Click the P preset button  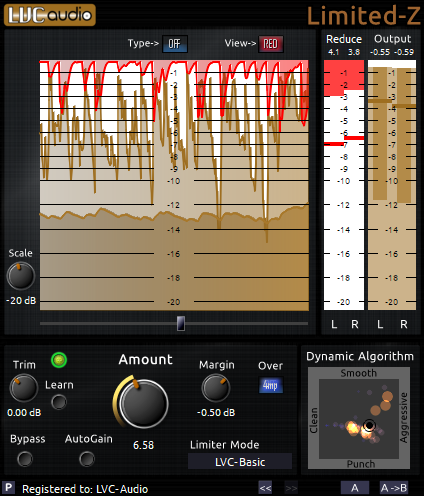(9, 488)
